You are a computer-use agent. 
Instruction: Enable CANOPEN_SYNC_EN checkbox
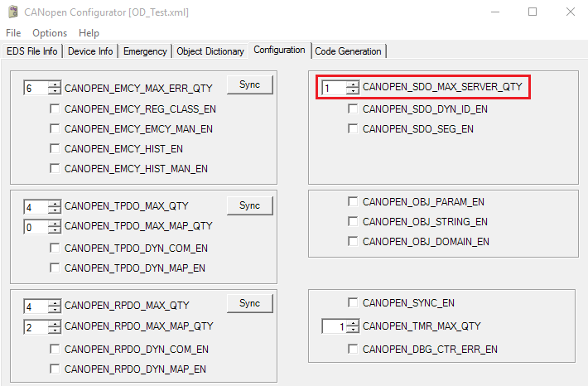[353, 302]
